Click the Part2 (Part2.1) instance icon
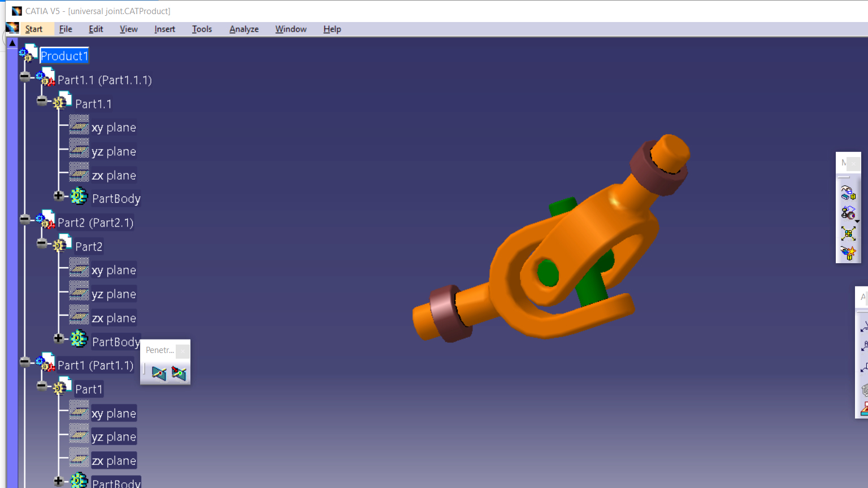 (46, 220)
